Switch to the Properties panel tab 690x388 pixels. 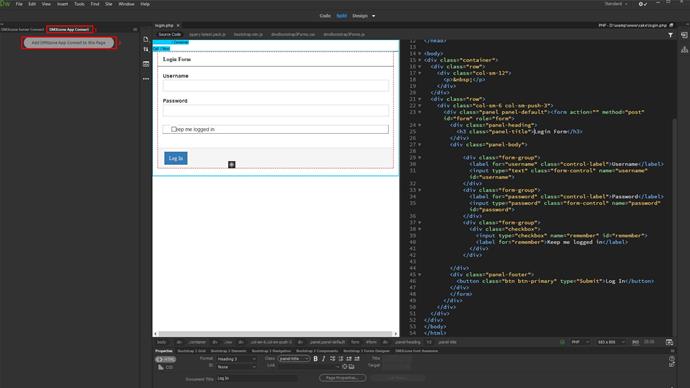(164, 351)
